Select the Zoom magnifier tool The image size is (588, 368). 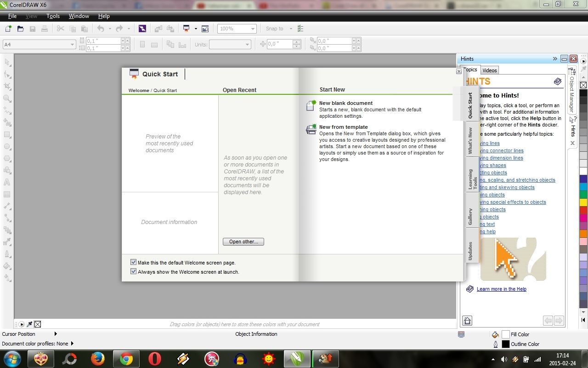pyautogui.click(x=7, y=98)
